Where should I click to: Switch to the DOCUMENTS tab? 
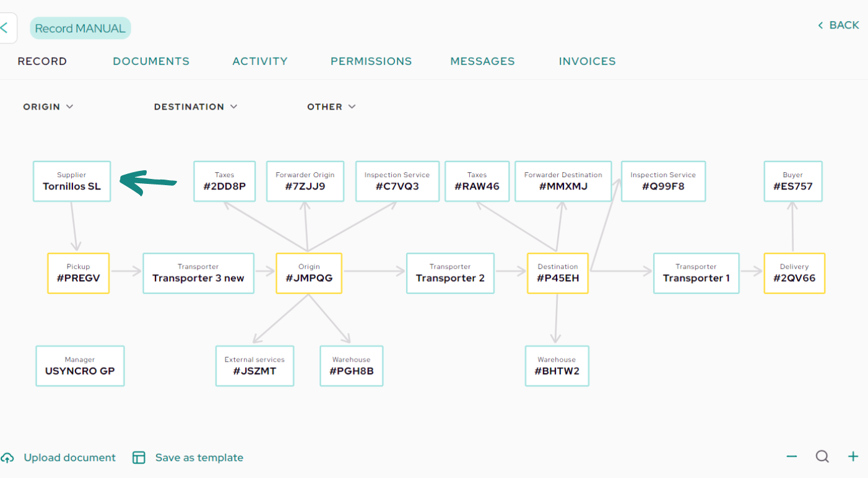151,61
